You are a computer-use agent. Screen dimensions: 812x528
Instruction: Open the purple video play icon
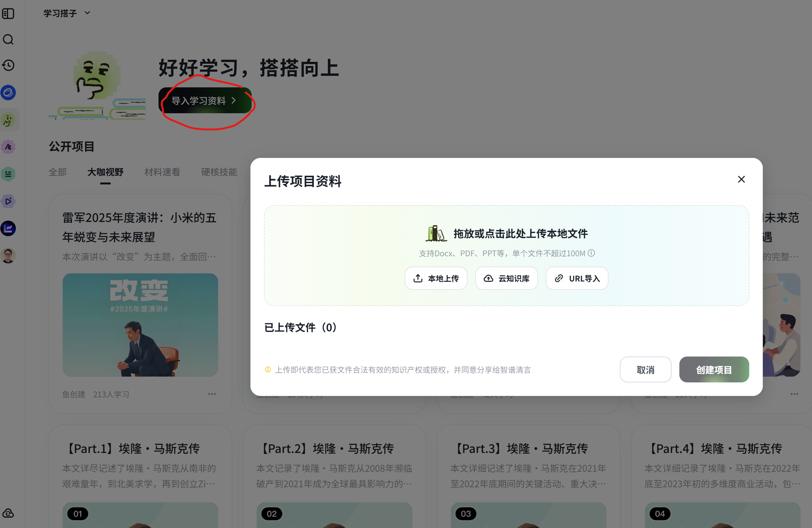[8, 201]
